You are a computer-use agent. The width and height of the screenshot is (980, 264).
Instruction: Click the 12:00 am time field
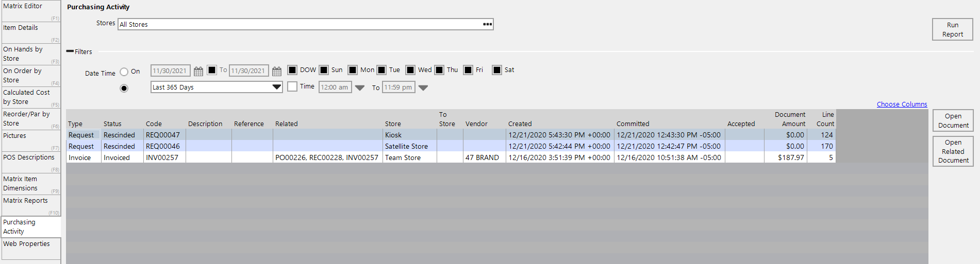335,87
